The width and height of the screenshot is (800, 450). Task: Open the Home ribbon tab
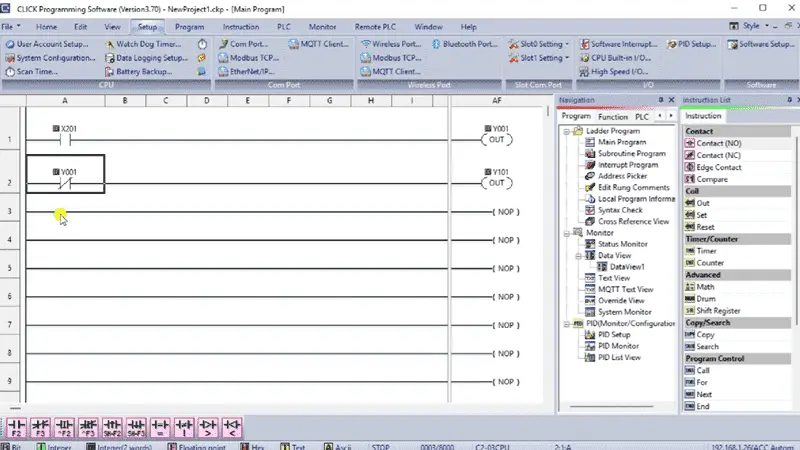[x=46, y=27]
